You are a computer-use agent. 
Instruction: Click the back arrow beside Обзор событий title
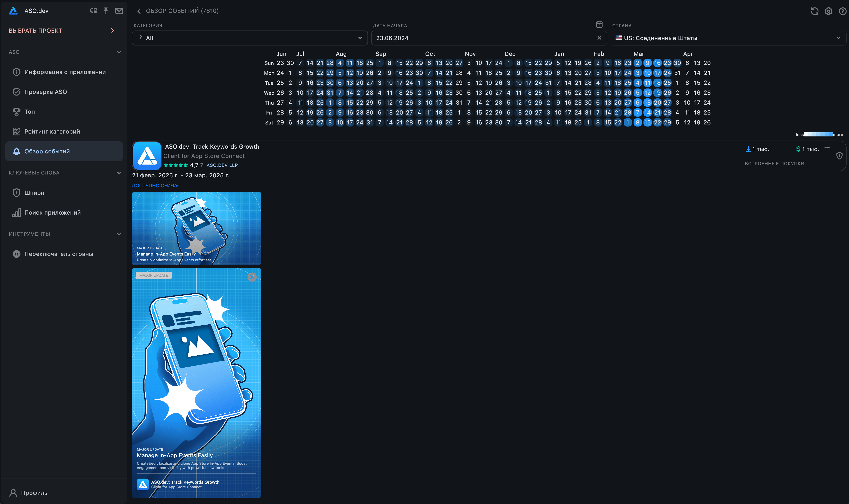click(139, 11)
